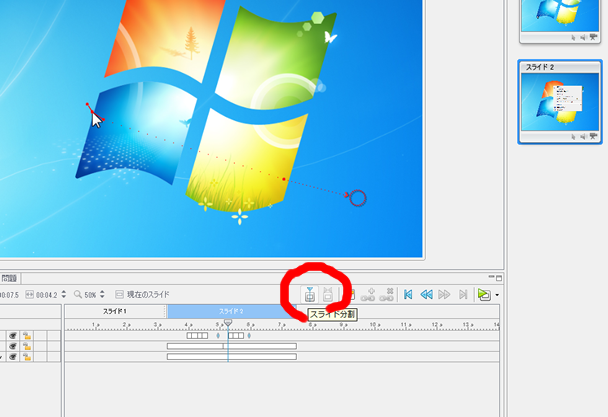This screenshot has width=608, height=417.
Task: Click the rewind double-arrow button
Action: tap(426, 295)
